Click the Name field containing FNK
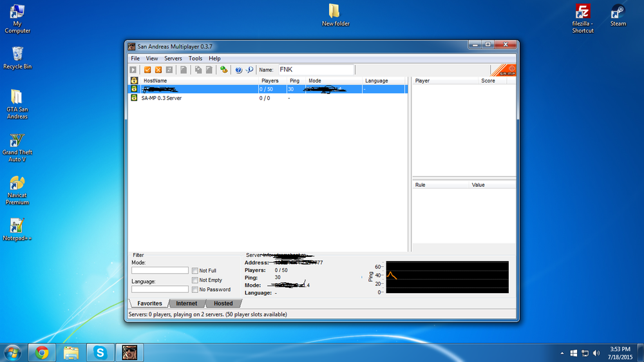Screen dimensions: 644x362 click(x=316, y=70)
